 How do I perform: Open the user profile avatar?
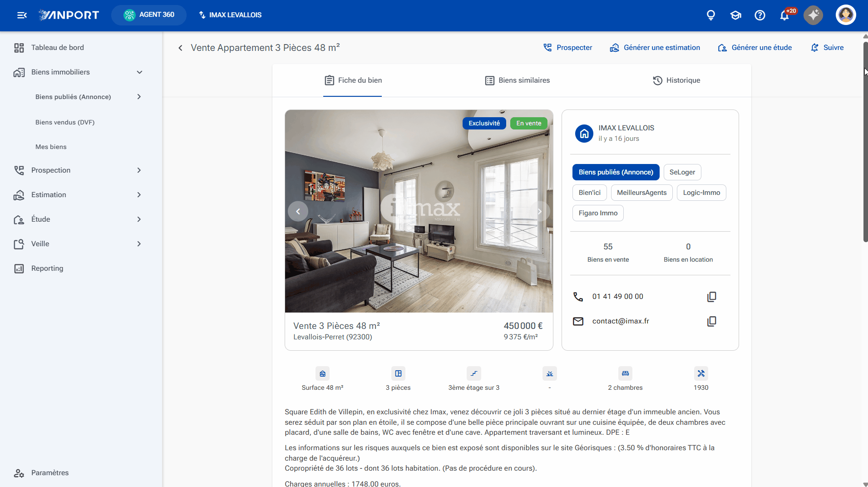tap(845, 15)
